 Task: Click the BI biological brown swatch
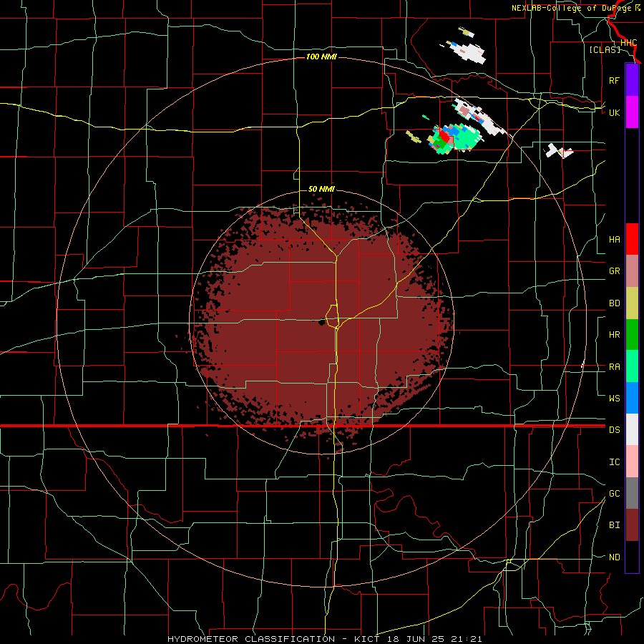(x=632, y=525)
